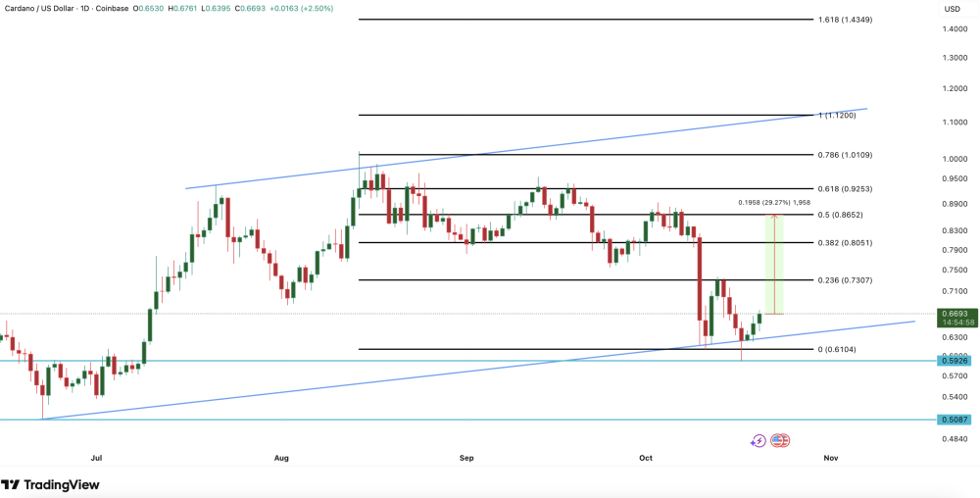Select the 0.5 (0.8652) Fibonacci line label

(841, 215)
